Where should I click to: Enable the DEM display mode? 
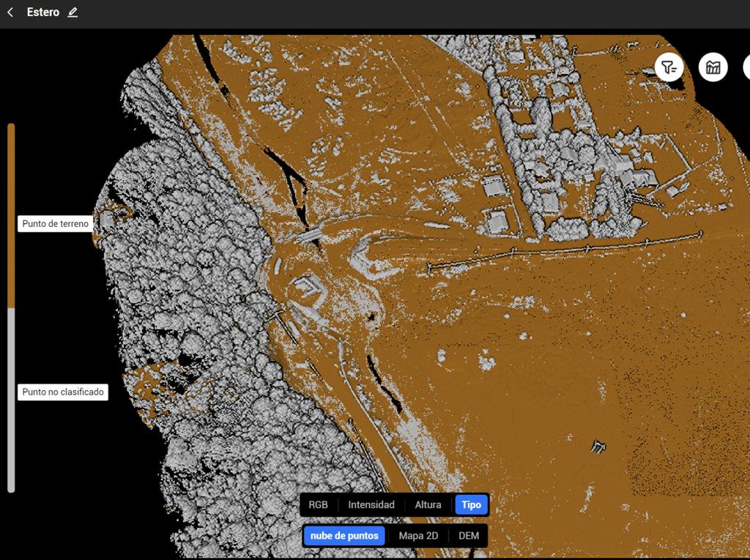pyautogui.click(x=469, y=536)
